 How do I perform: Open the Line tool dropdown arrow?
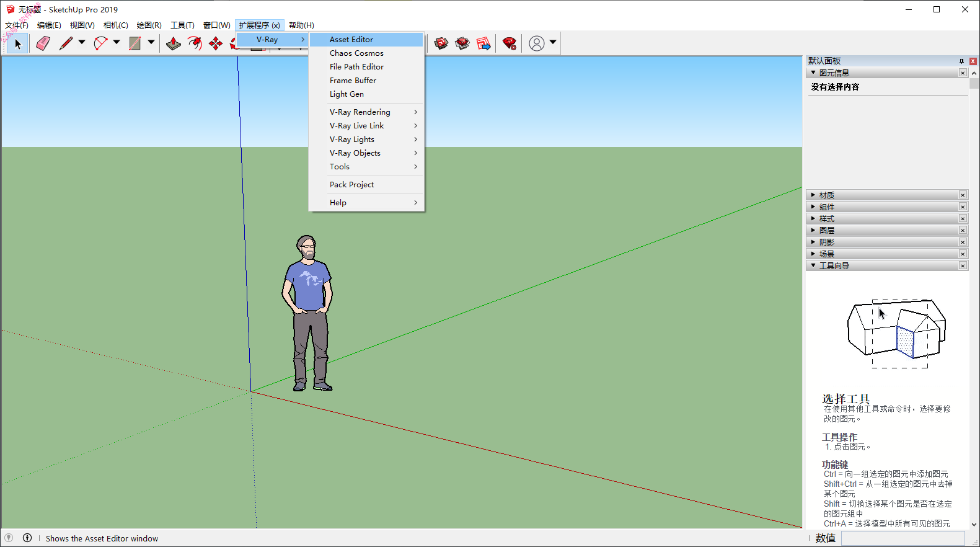coord(82,43)
